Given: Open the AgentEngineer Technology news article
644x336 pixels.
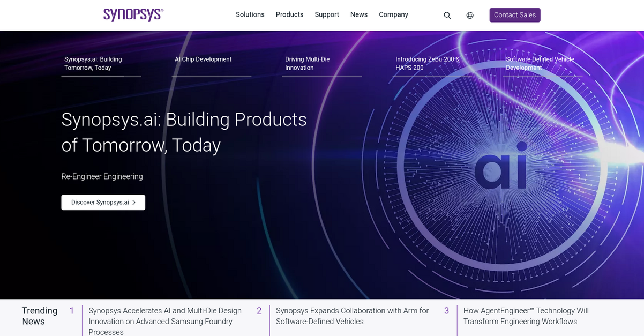Looking at the screenshot, I should (526, 316).
